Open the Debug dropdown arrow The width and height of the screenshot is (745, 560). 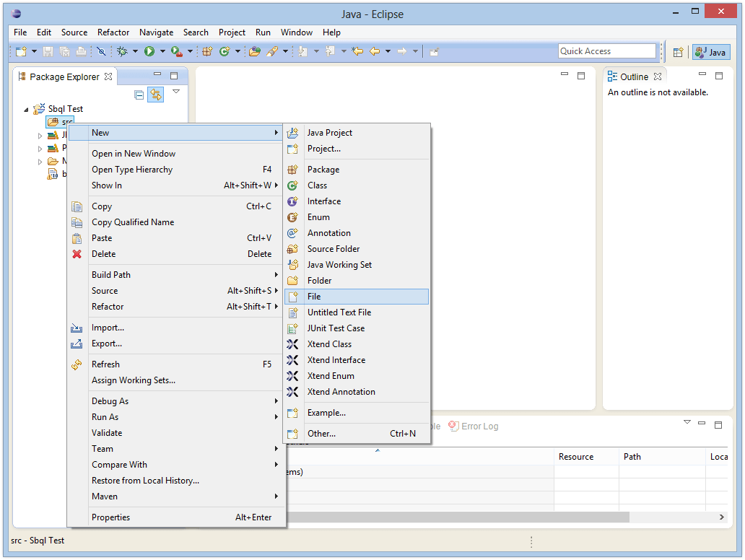coord(135,51)
